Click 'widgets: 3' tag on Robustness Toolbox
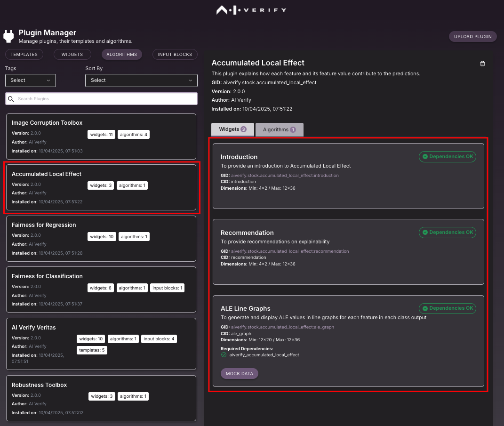 click(x=102, y=396)
